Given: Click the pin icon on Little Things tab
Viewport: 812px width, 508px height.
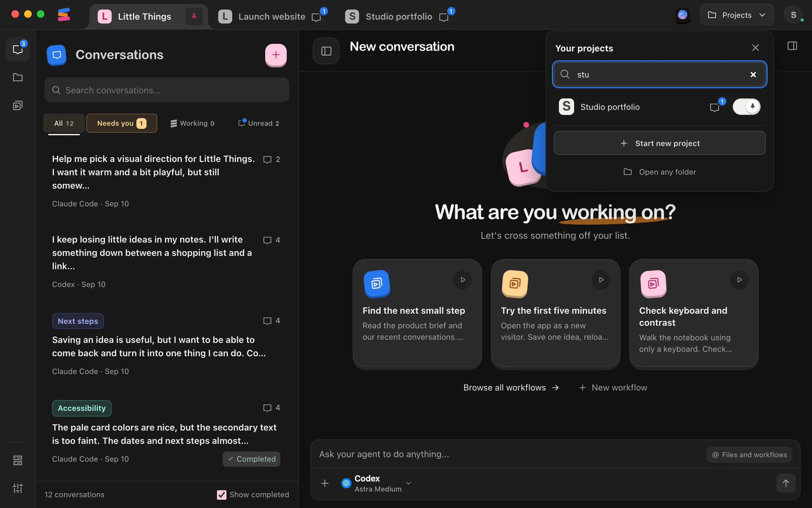Looking at the screenshot, I should pos(194,16).
